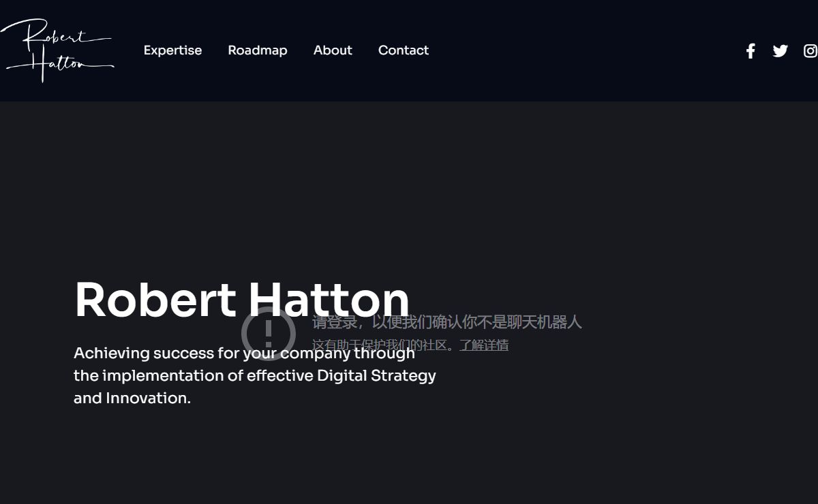Go to the Expertise menu item
Image resolution: width=818 pixels, height=504 pixels.
click(172, 50)
